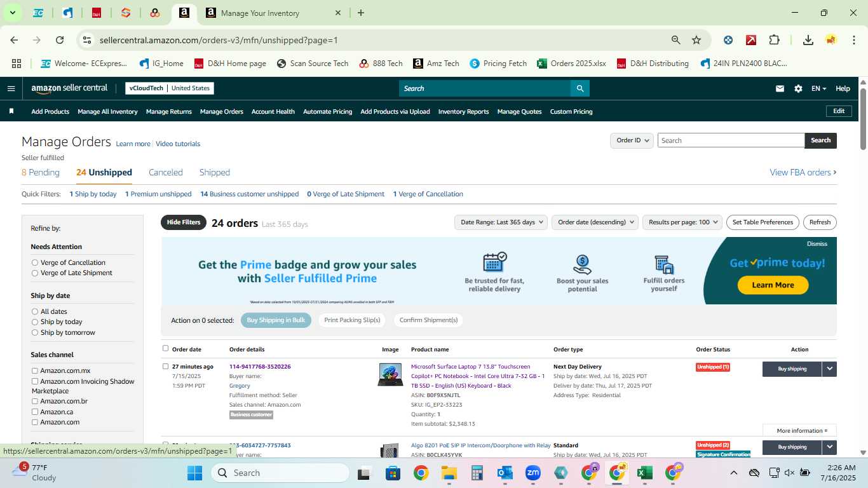
Task: Open the EN language dropdown
Action: tap(818, 88)
